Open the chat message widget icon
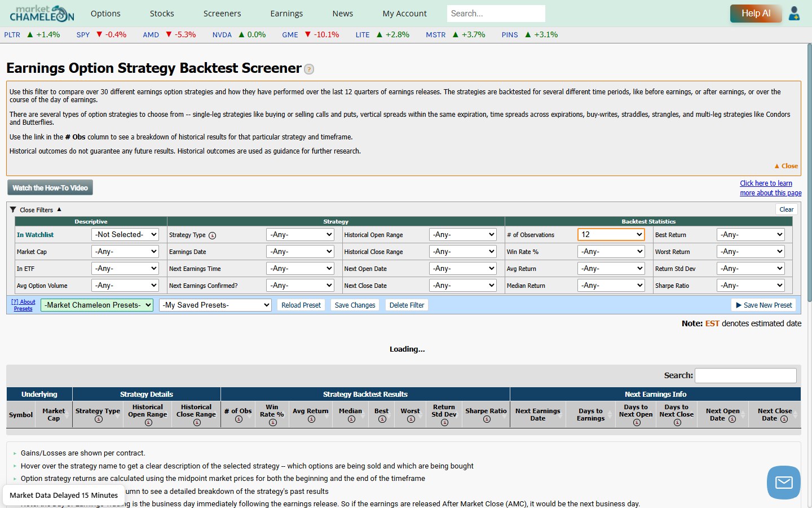The image size is (812, 508). 784,483
